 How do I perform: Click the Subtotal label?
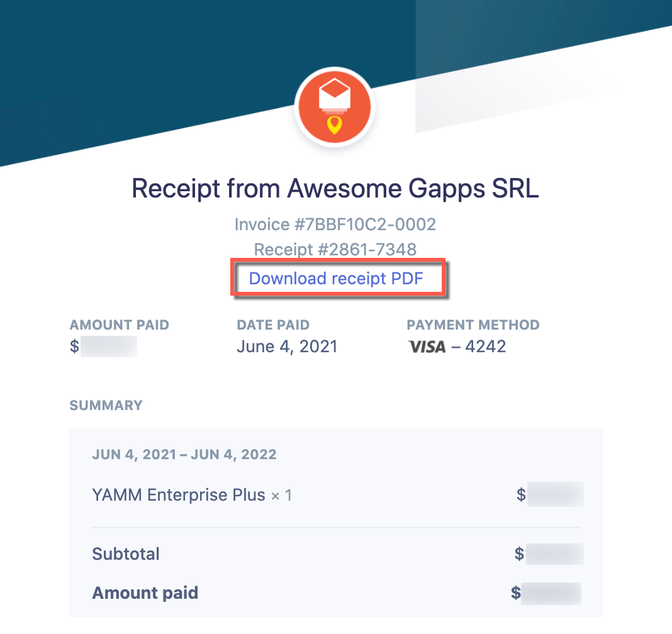coord(126,554)
